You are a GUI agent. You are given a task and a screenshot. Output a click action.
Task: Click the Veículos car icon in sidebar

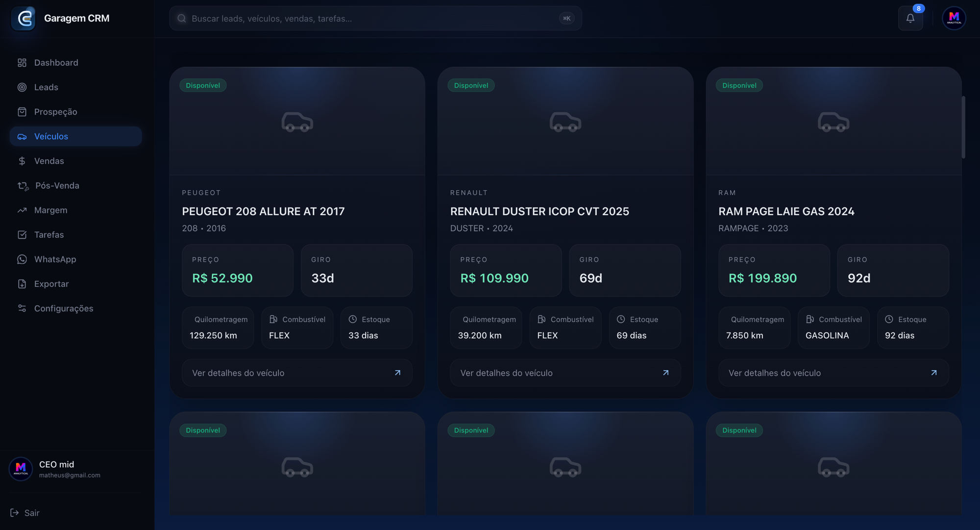(x=22, y=136)
